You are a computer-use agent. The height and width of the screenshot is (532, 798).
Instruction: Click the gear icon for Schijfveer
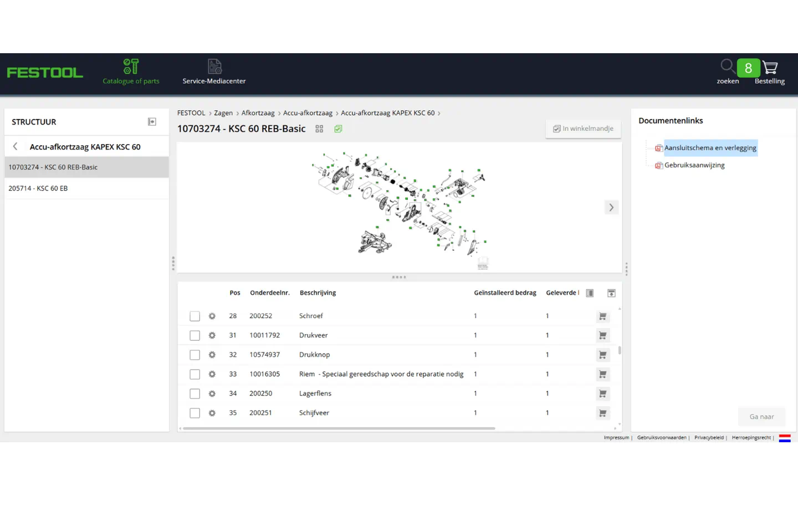pyautogui.click(x=212, y=413)
